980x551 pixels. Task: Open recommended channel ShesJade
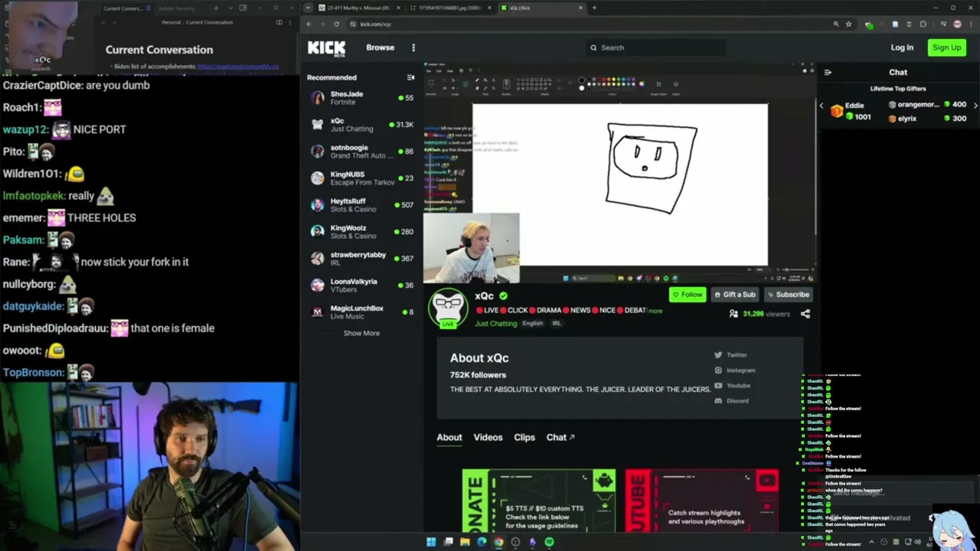tap(361, 98)
